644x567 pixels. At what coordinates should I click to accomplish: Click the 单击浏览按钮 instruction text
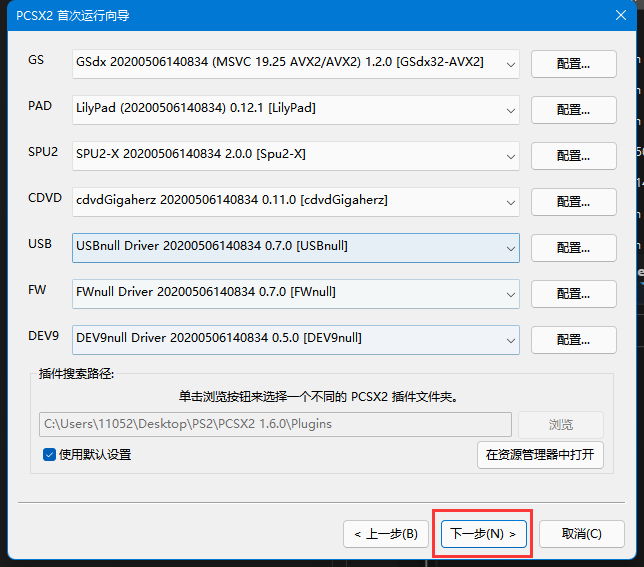(318, 397)
